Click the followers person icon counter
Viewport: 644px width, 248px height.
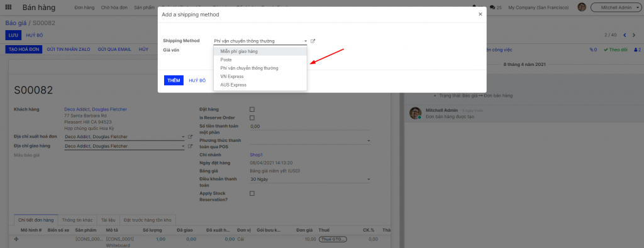[x=638, y=50]
